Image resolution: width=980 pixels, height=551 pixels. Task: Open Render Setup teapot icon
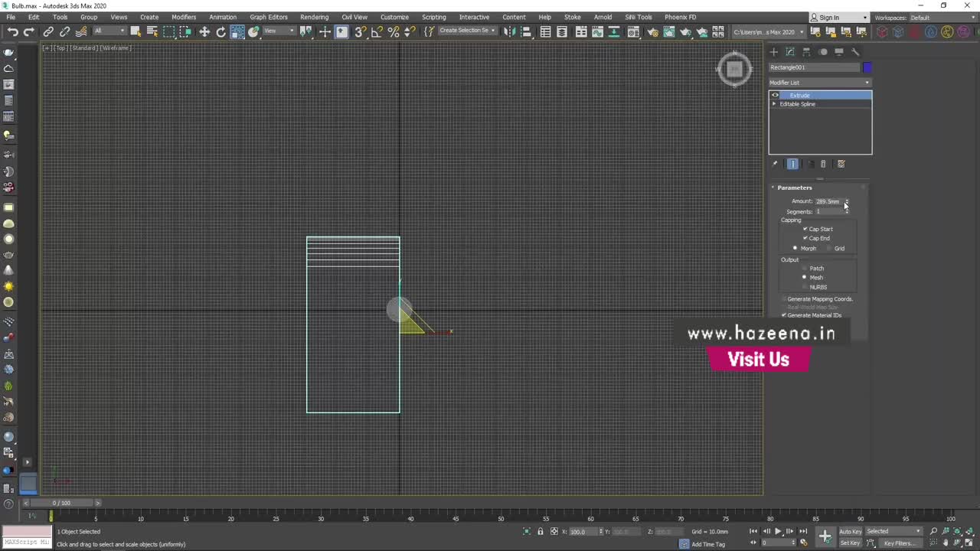click(x=652, y=31)
